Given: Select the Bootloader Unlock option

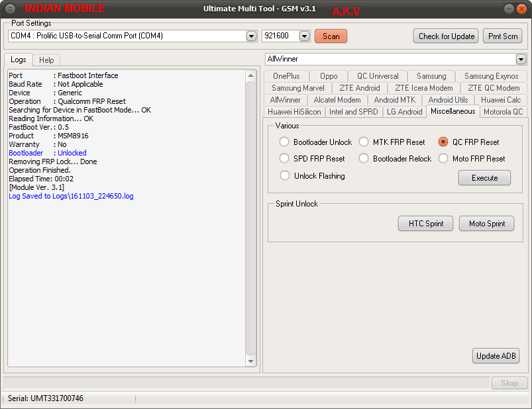Looking at the screenshot, I should [284, 141].
